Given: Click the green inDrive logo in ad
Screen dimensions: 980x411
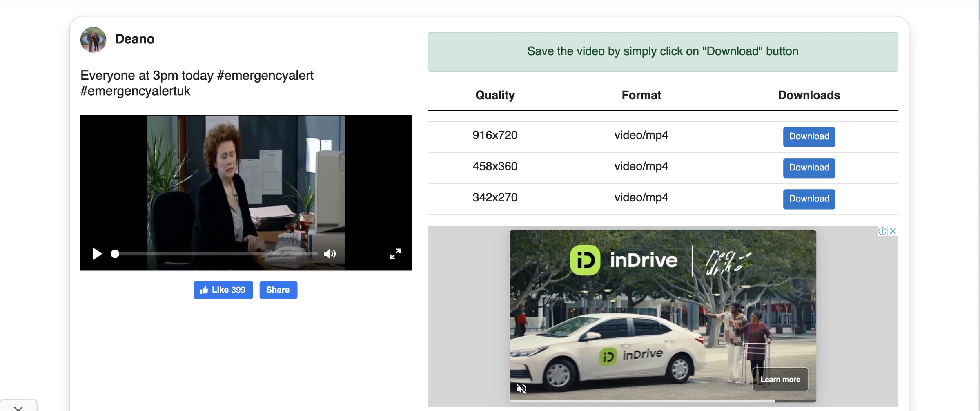Looking at the screenshot, I should click(x=585, y=260).
